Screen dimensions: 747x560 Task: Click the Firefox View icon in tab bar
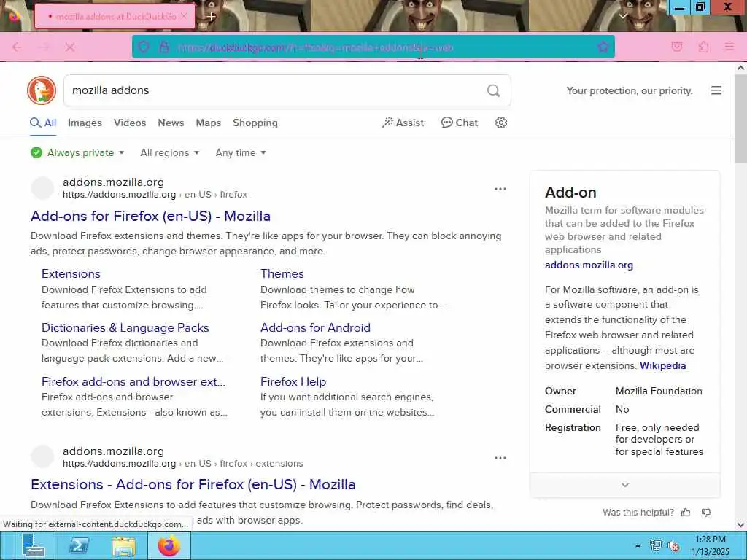(x=14, y=16)
